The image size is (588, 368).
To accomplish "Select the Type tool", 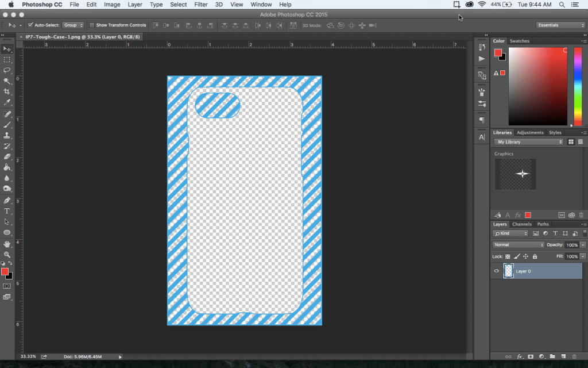I will [x=7, y=211].
